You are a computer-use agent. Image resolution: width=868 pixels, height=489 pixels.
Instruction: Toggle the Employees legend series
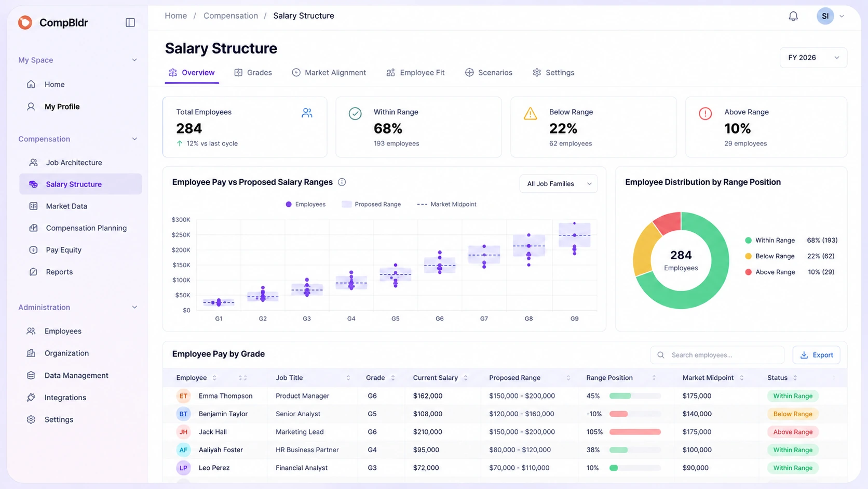pyautogui.click(x=305, y=204)
